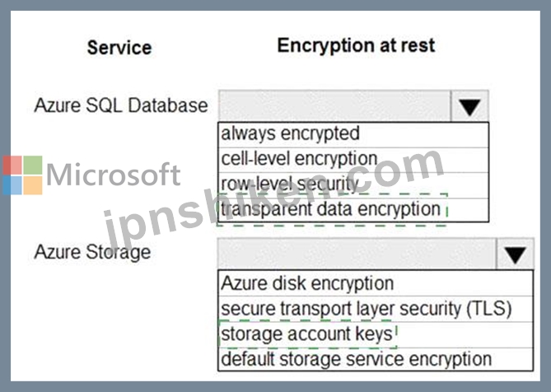Image resolution: width=551 pixels, height=392 pixels.
Task: Click the Microsoft four-square logo
Action: 23,175
